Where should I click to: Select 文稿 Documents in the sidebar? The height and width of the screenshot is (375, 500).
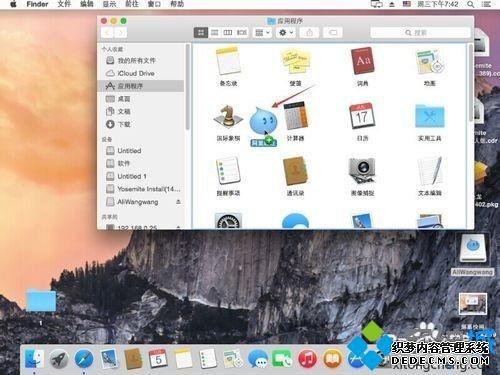coord(141,111)
